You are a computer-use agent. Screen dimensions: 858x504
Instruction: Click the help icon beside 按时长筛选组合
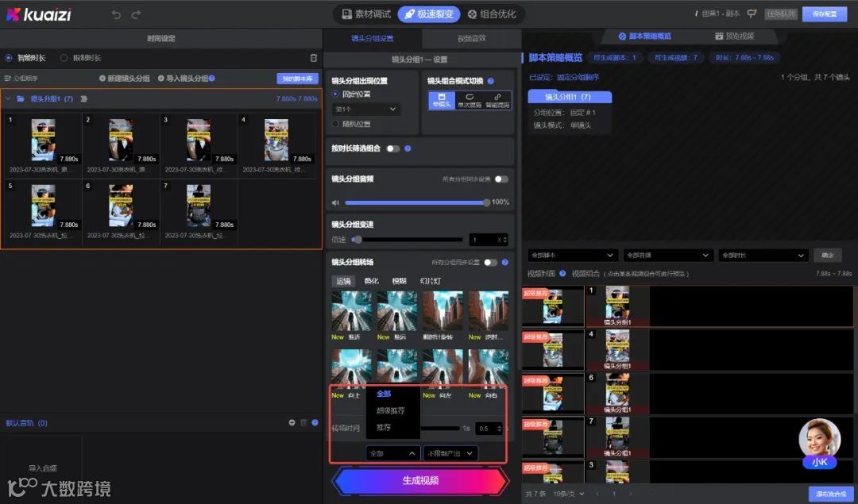(x=408, y=148)
